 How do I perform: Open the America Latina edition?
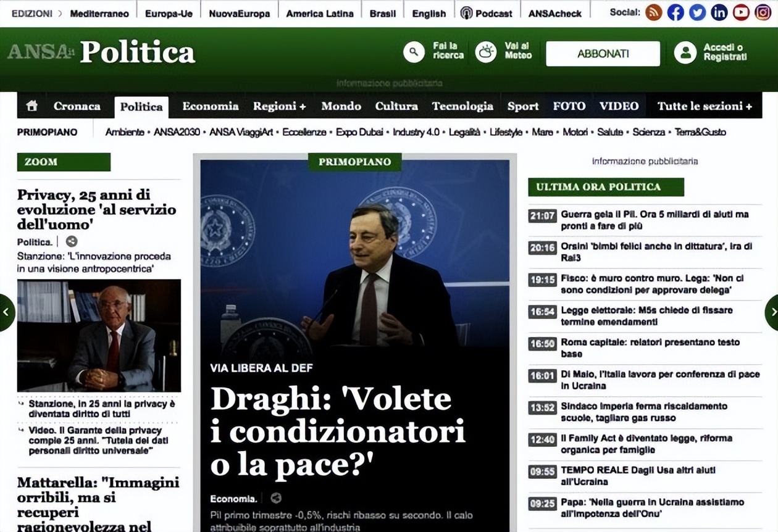320,13
